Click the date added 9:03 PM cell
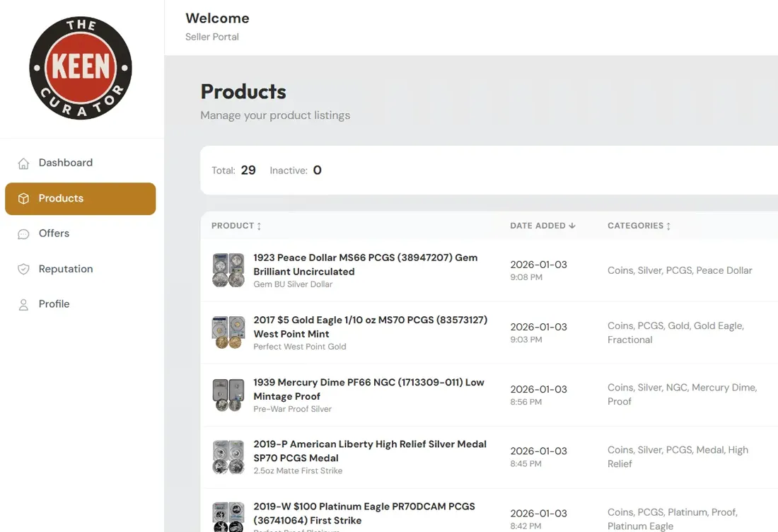Screen dimensions: 778x532 pyautogui.click(x=538, y=333)
